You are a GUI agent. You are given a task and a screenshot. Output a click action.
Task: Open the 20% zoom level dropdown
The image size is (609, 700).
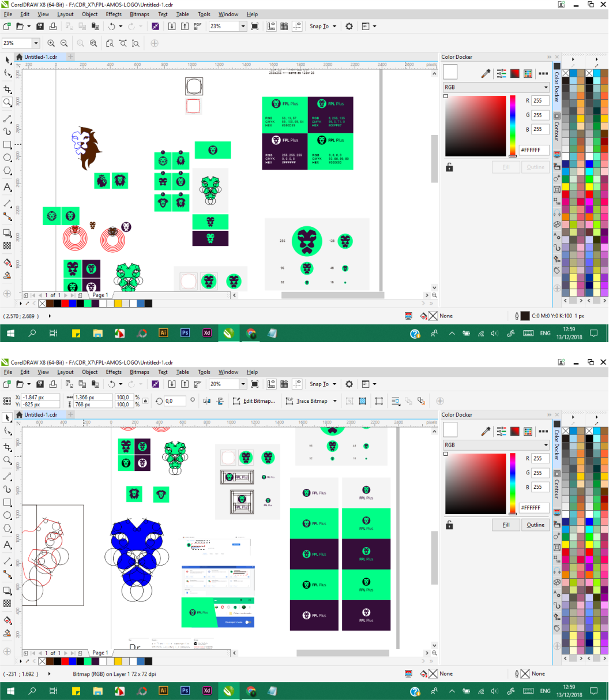click(242, 384)
